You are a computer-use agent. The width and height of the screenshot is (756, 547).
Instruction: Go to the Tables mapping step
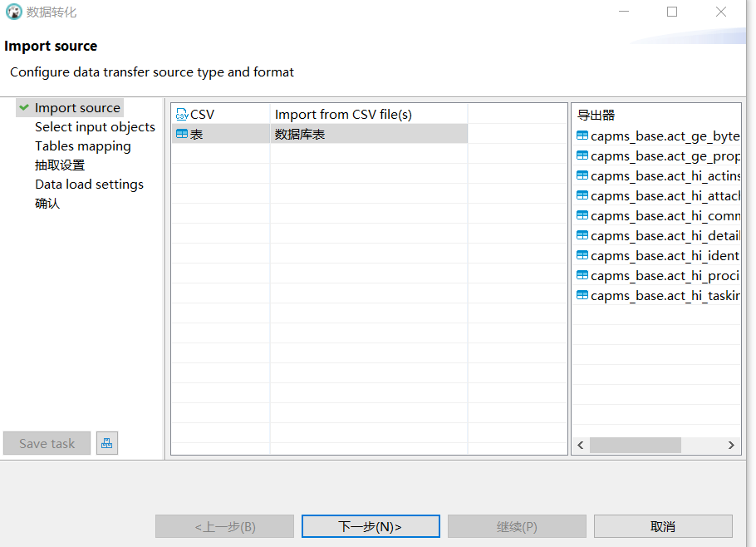click(x=82, y=146)
